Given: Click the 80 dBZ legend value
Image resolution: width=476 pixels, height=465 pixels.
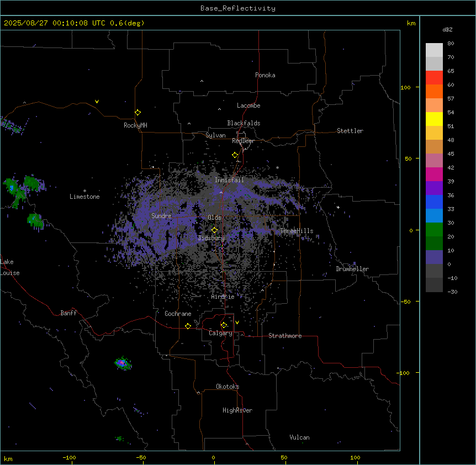Looking at the screenshot, I should click(451, 44).
